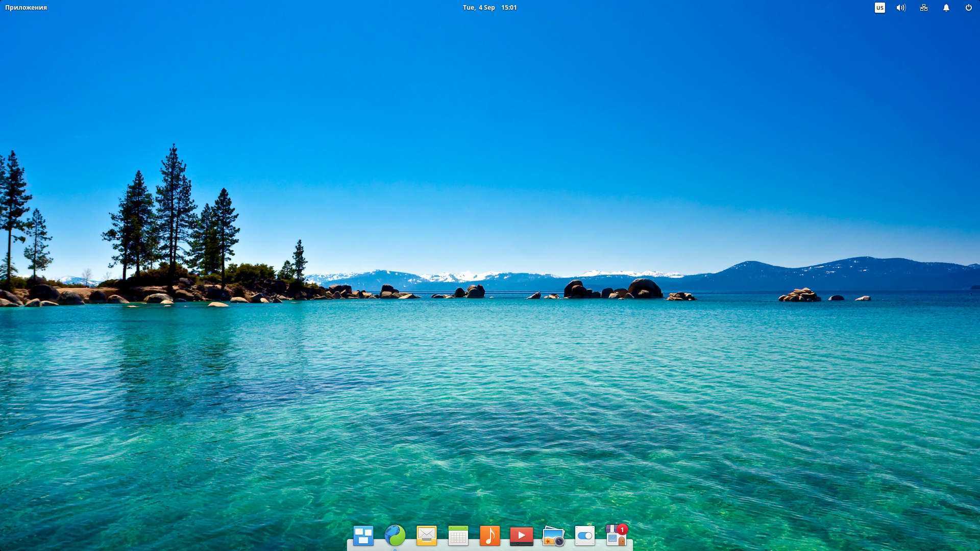This screenshot has width=980, height=551.
Task: Launch the Epiphany web browser
Action: click(395, 535)
